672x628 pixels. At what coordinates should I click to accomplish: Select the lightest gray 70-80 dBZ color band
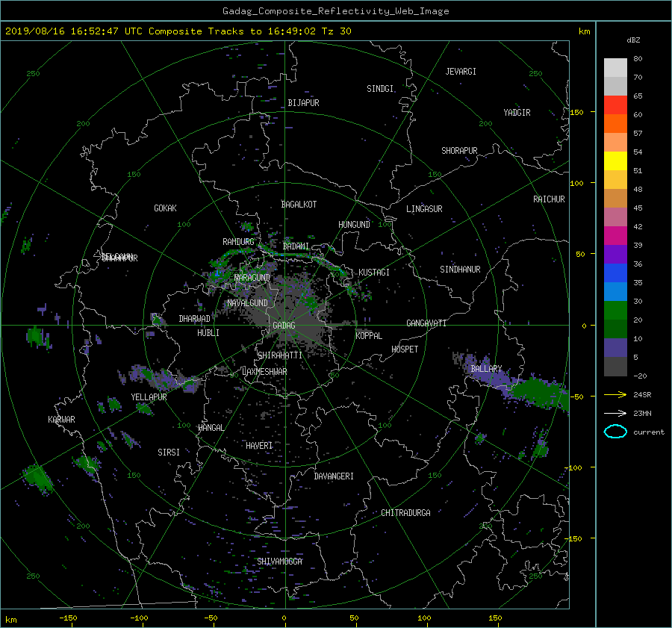click(x=615, y=68)
